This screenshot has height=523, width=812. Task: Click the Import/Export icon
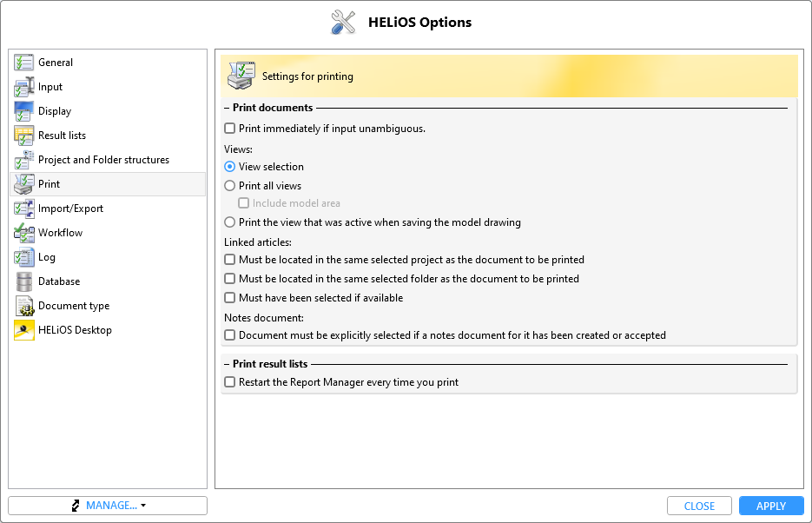23,209
